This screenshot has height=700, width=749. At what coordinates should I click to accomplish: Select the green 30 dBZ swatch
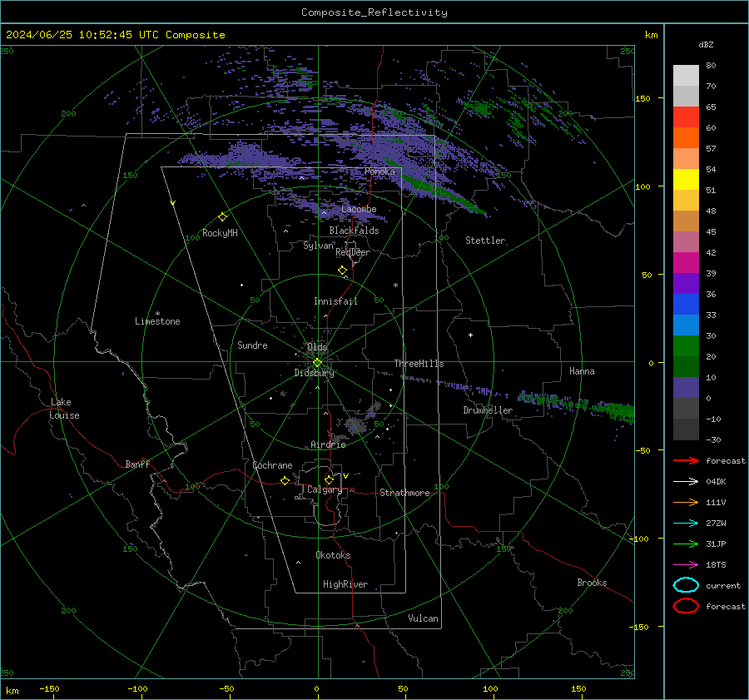click(x=686, y=346)
